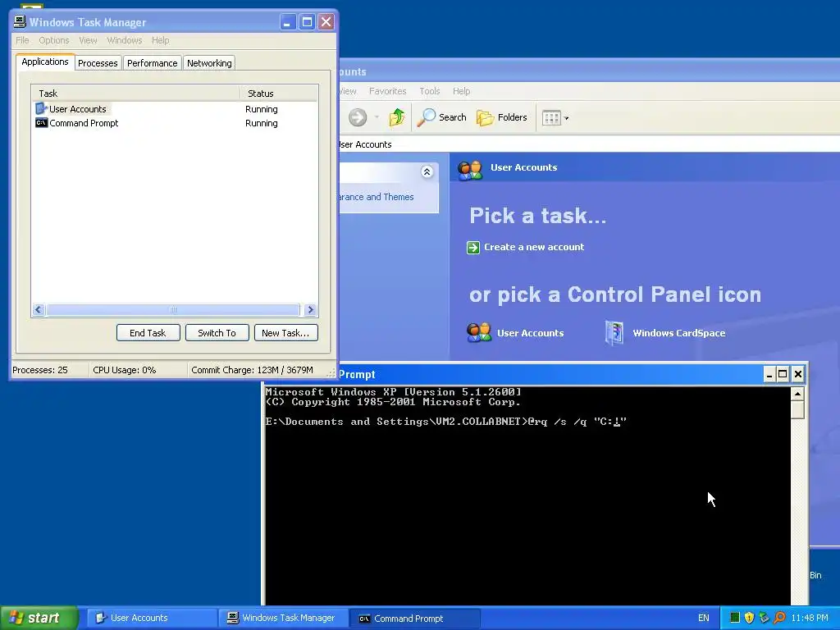This screenshot has height=630, width=840.
Task: Switch to Windows Task Manager via taskbar
Action: coord(283,619)
